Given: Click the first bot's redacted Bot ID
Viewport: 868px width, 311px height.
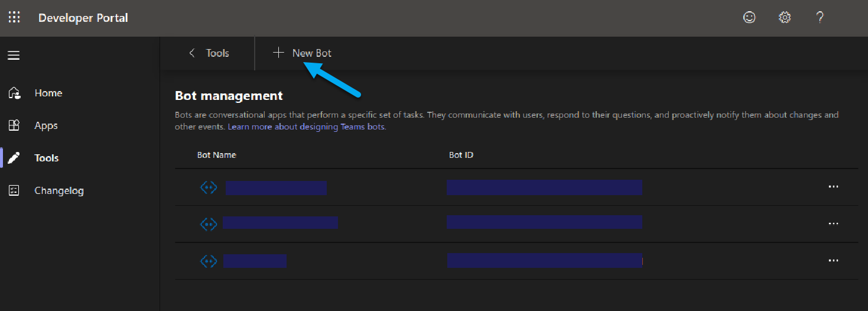Looking at the screenshot, I should (x=544, y=187).
